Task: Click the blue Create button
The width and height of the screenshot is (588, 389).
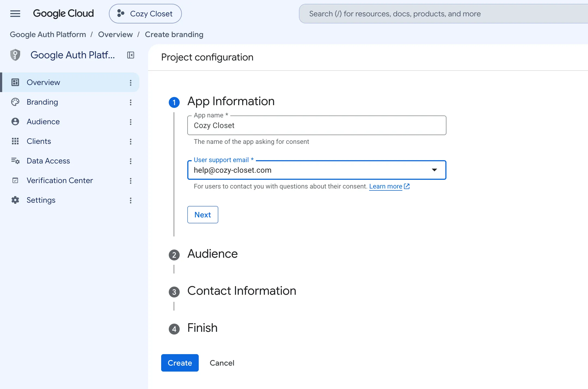Action: click(180, 363)
